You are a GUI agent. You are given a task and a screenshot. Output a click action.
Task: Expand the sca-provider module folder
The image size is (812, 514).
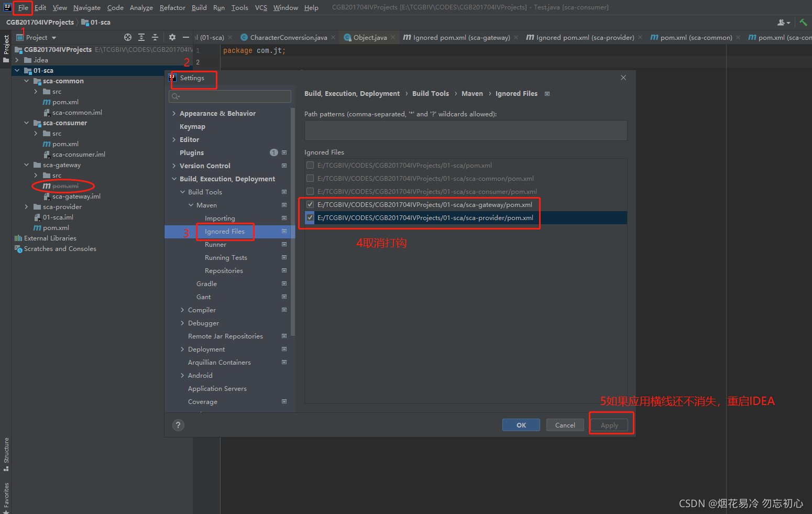(x=26, y=207)
